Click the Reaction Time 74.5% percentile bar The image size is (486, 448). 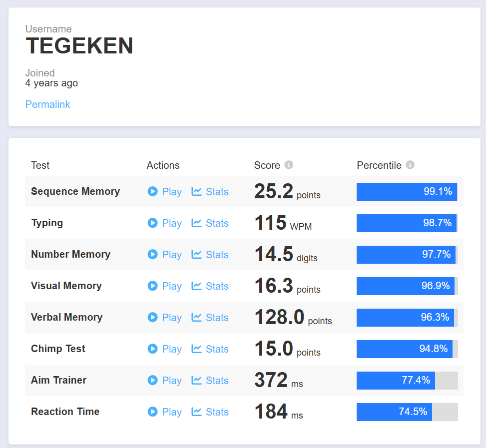[407, 412]
